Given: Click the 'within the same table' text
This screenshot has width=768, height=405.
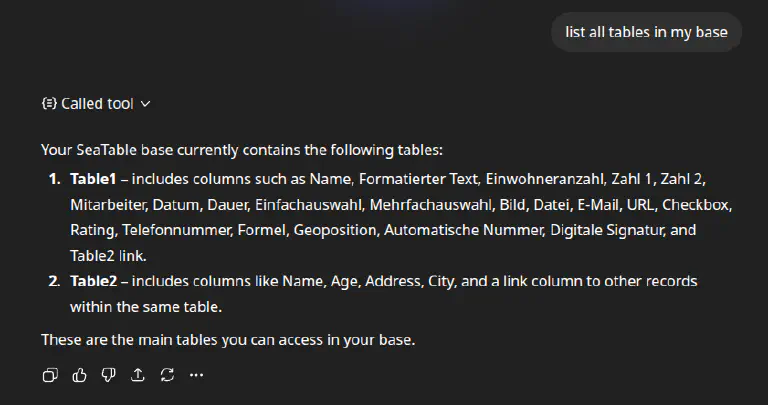Looking at the screenshot, I should (x=146, y=306).
